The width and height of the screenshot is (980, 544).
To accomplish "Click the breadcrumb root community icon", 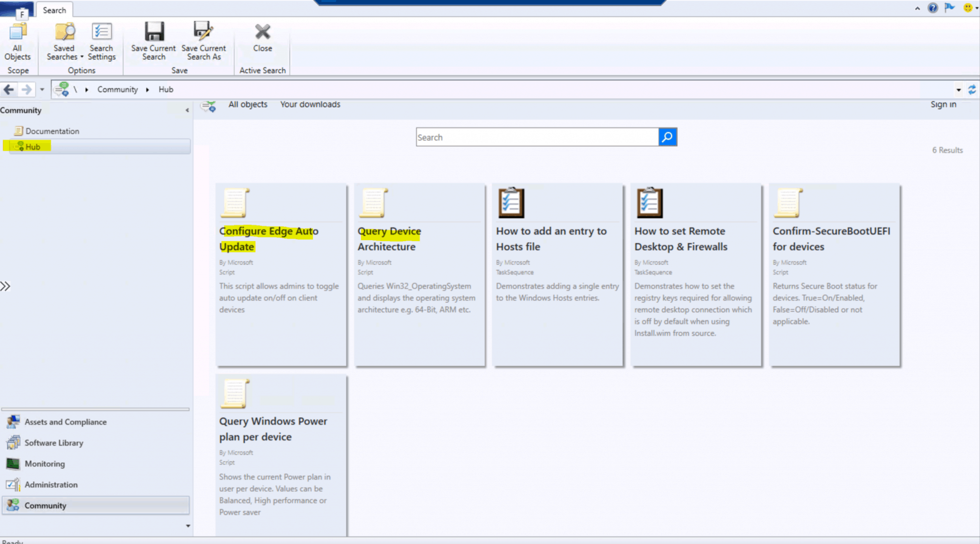I will 62,89.
